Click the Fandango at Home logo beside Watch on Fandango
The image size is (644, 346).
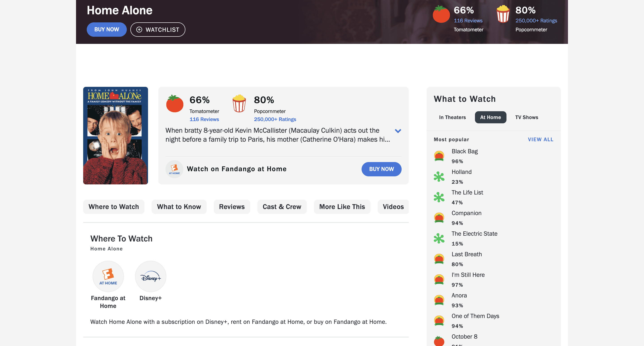(174, 169)
